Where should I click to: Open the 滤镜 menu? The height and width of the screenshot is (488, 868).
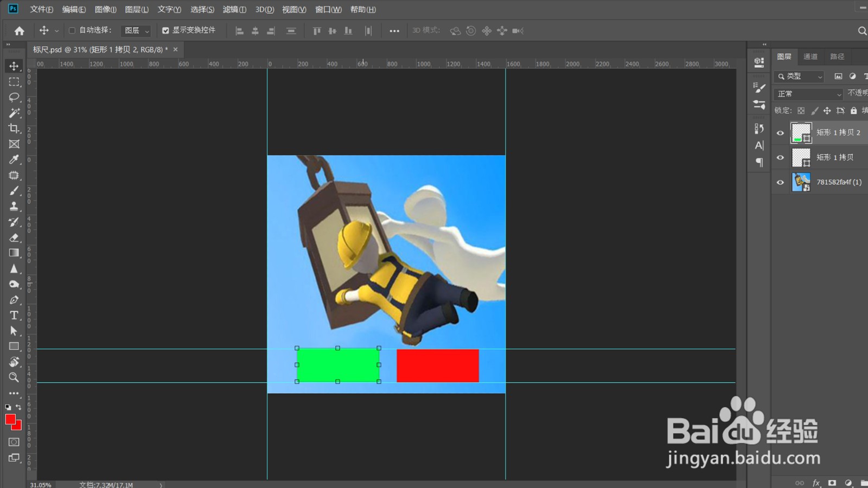coord(234,9)
